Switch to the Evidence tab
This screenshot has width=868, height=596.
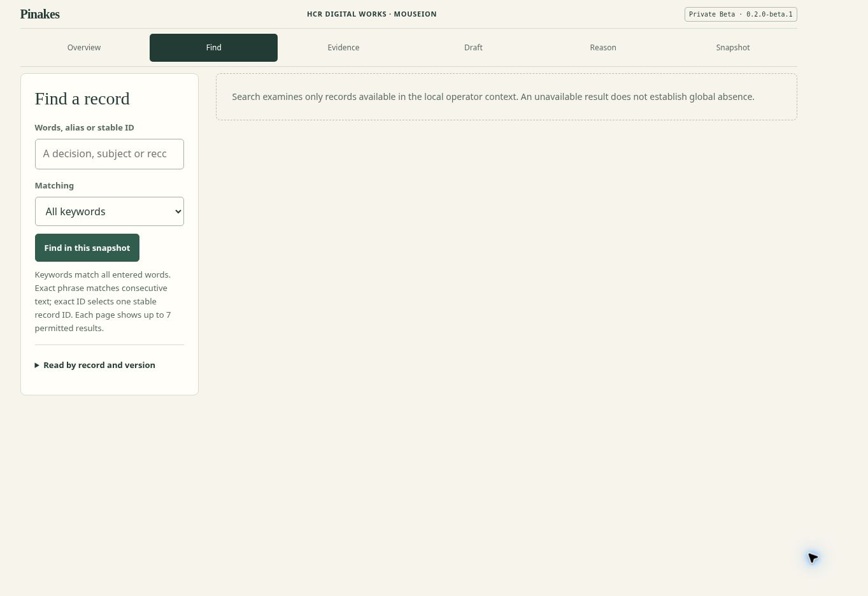(x=343, y=48)
